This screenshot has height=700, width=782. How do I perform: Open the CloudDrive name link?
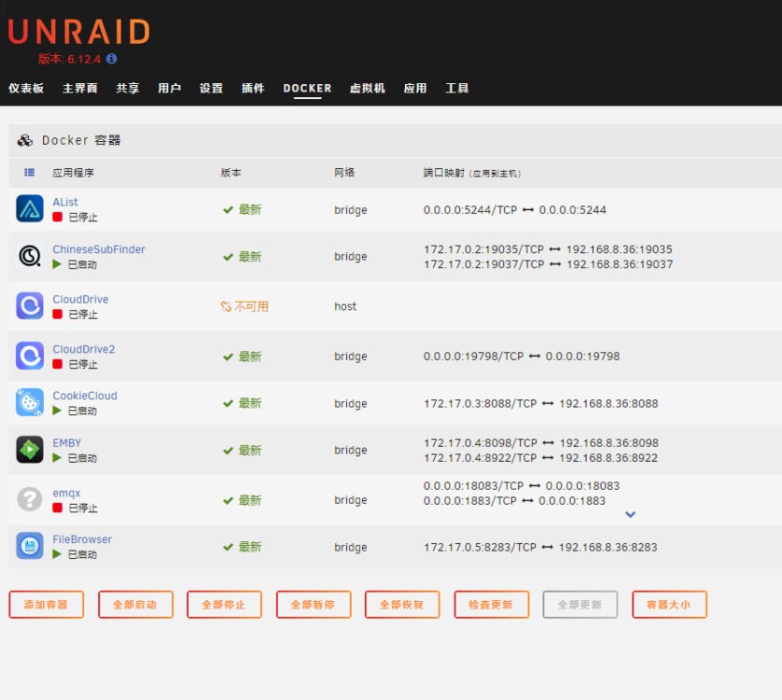(x=80, y=300)
